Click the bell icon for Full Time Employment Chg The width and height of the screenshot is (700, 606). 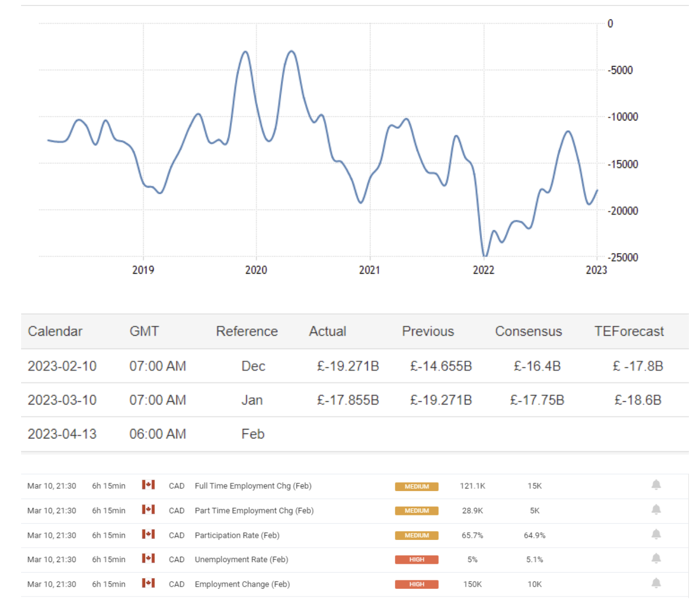point(656,485)
